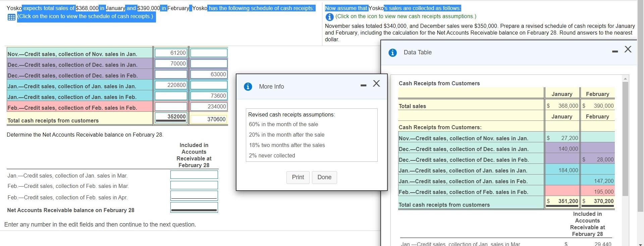This screenshot has height=246, width=644.
Task: Click the empty February field in Dec. in Jan. row
Action: point(209,63)
